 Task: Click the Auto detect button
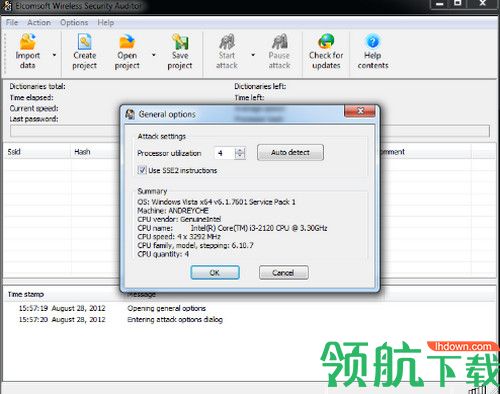pos(290,153)
